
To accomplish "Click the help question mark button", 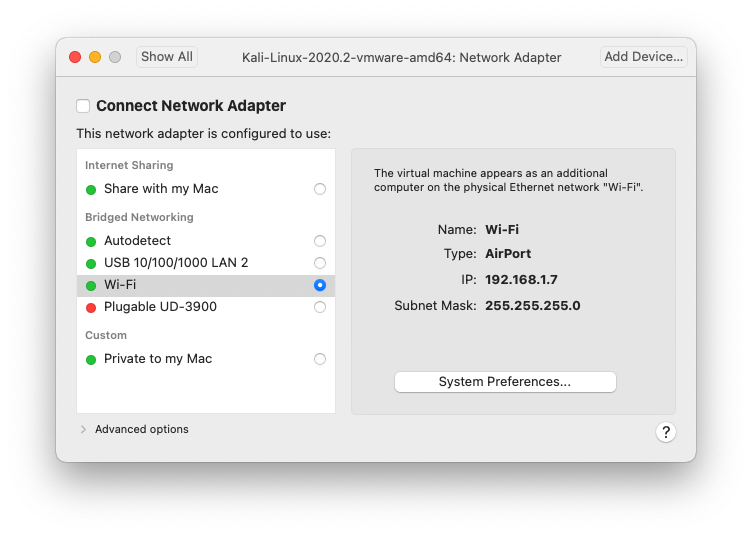I will pos(666,432).
